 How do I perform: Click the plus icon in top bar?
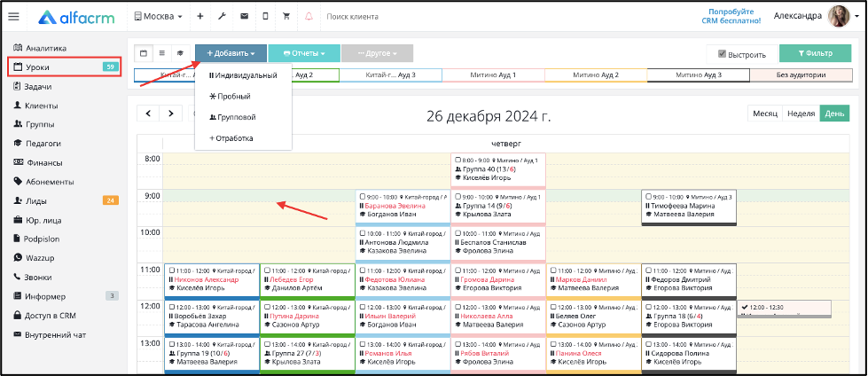(199, 17)
